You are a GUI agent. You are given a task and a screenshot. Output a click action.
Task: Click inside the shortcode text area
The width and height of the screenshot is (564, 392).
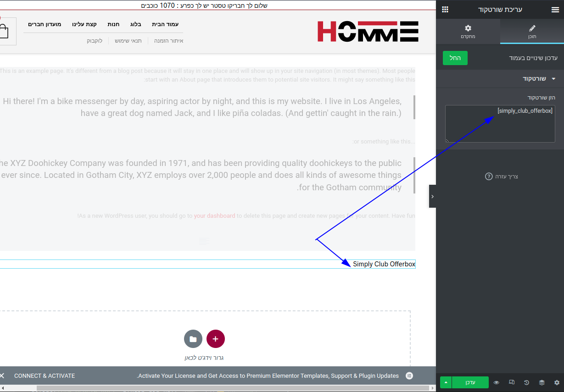(500, 126)
